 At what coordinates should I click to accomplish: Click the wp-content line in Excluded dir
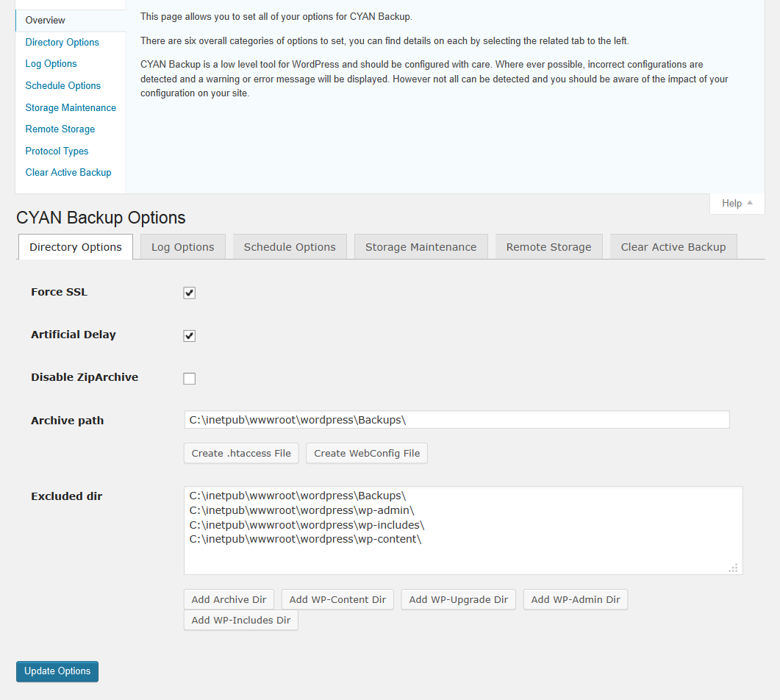(x=305, y=539)
